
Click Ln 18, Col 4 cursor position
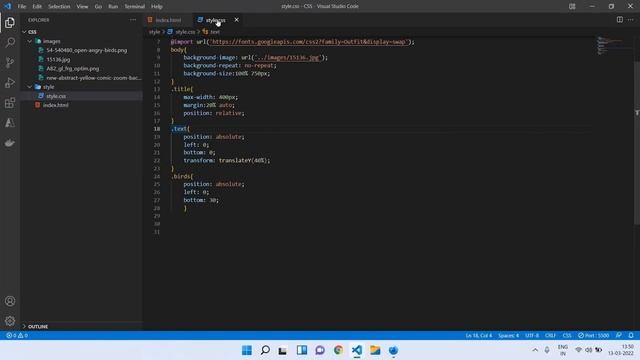pos(479,336)
